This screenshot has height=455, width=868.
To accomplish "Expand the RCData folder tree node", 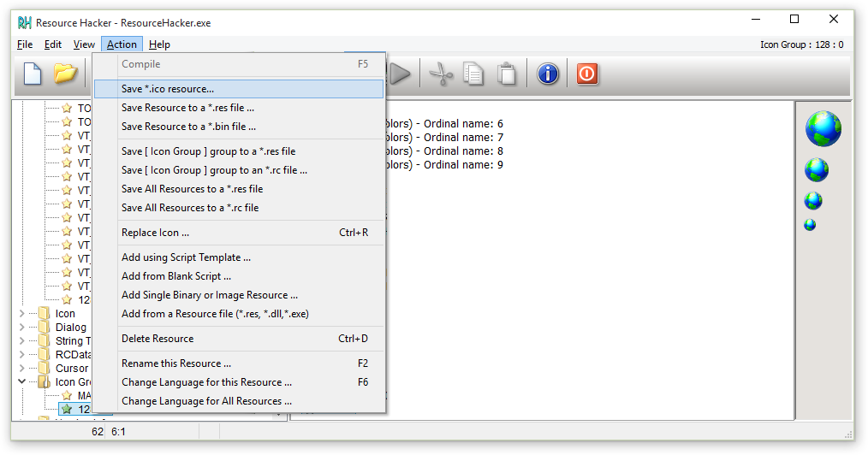I will (21, 354).
